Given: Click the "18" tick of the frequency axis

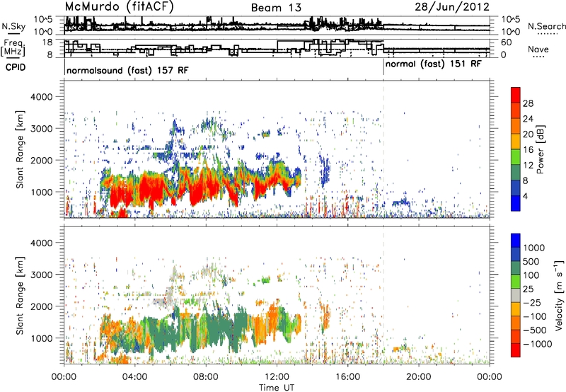Looking at the screenshot, I should click(47, 42).
